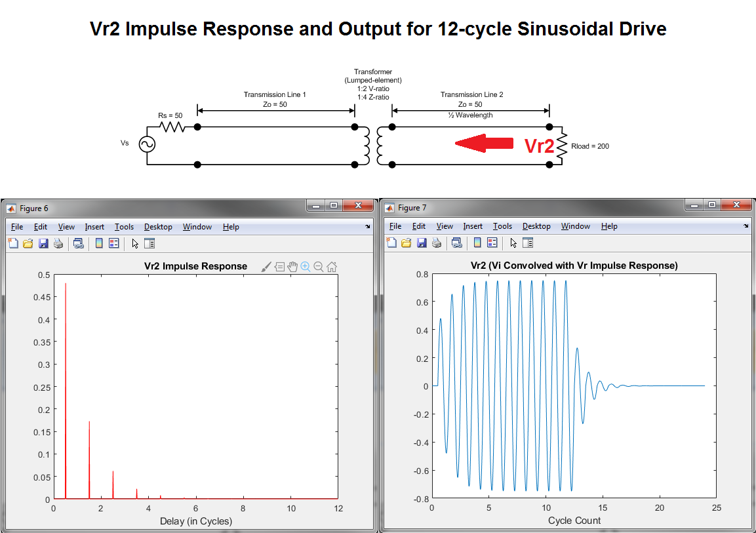Open File menu in Figure 7
The image size is (756, 533).
point(395,226)
